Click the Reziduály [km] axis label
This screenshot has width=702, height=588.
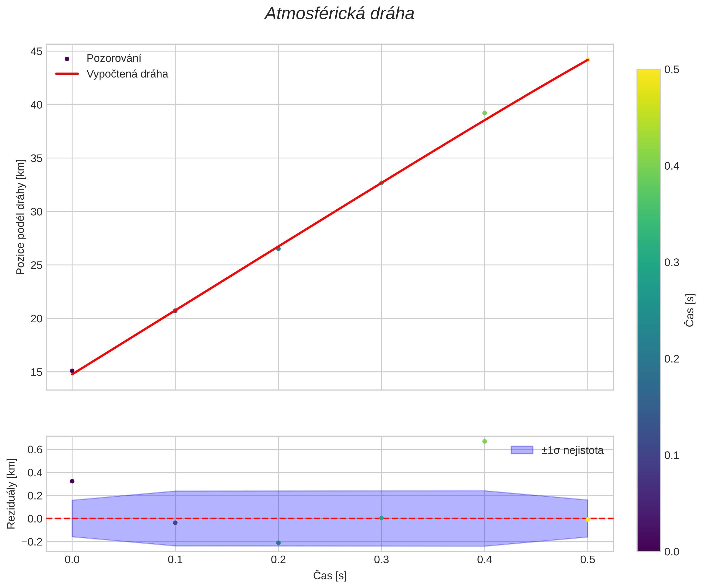coord(11,493)
